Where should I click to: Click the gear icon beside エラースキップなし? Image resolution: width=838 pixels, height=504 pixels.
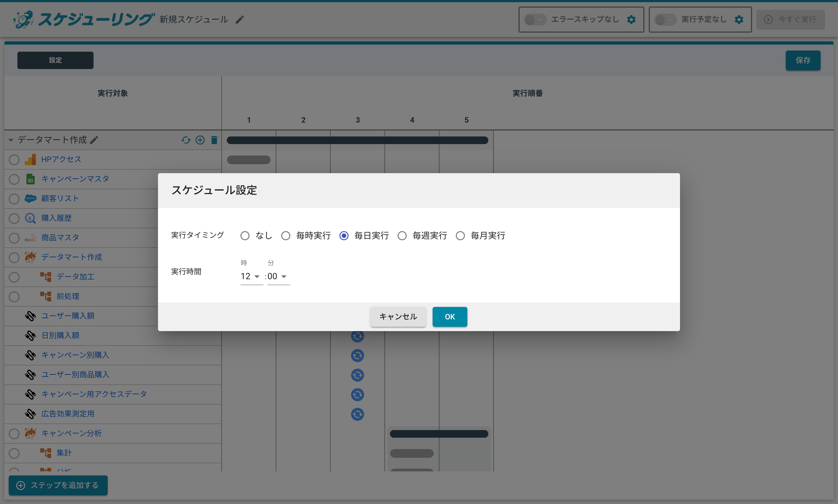(x=631, y=19)
